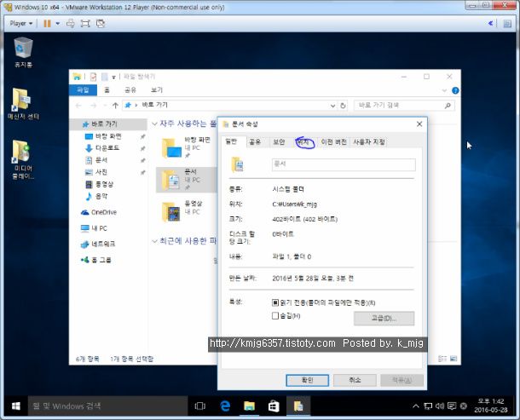This screenshot has width=520, height=420.
Task: Click the double-arrow collapse icon in VMware toolbar
Action: tap(490, 23)
